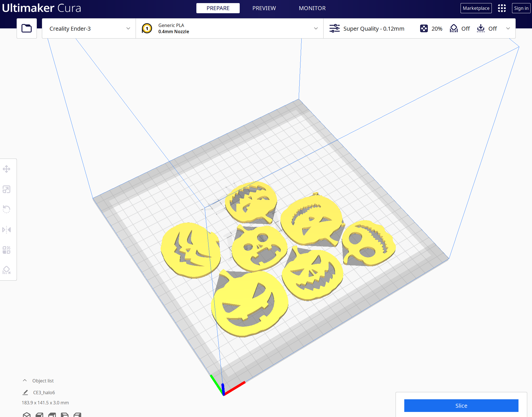Select the Support Blocker tool
The height and width of the screenshot is (417, 532).
(6, 271)
